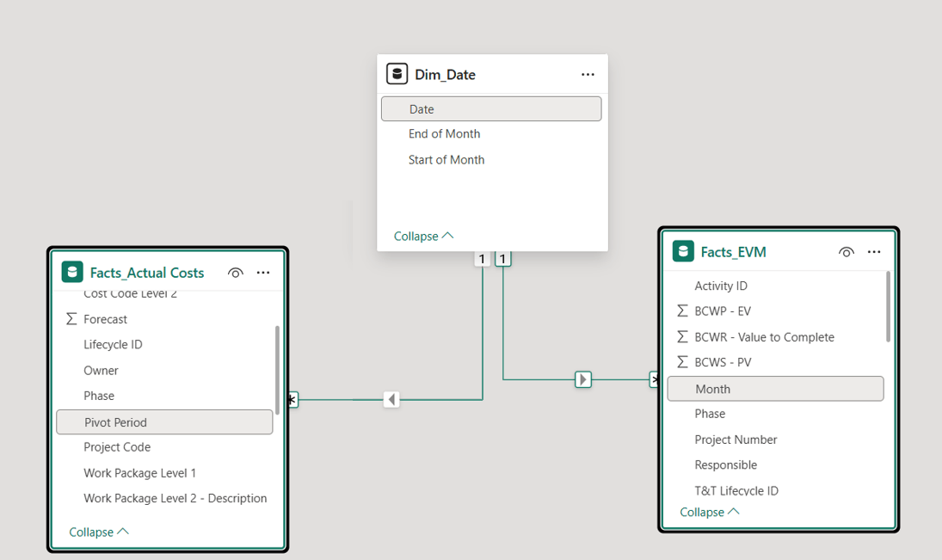
Task: Click the Dim_Date table title
Action: (x=445, y=75)
